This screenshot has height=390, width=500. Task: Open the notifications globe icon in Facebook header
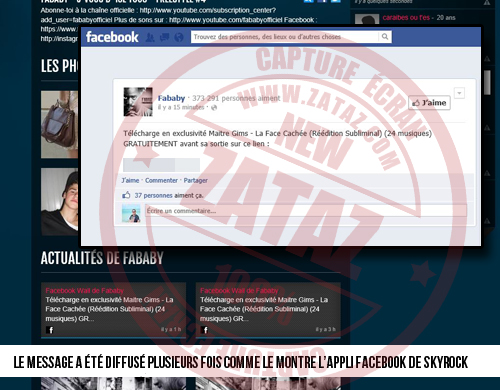179,37
